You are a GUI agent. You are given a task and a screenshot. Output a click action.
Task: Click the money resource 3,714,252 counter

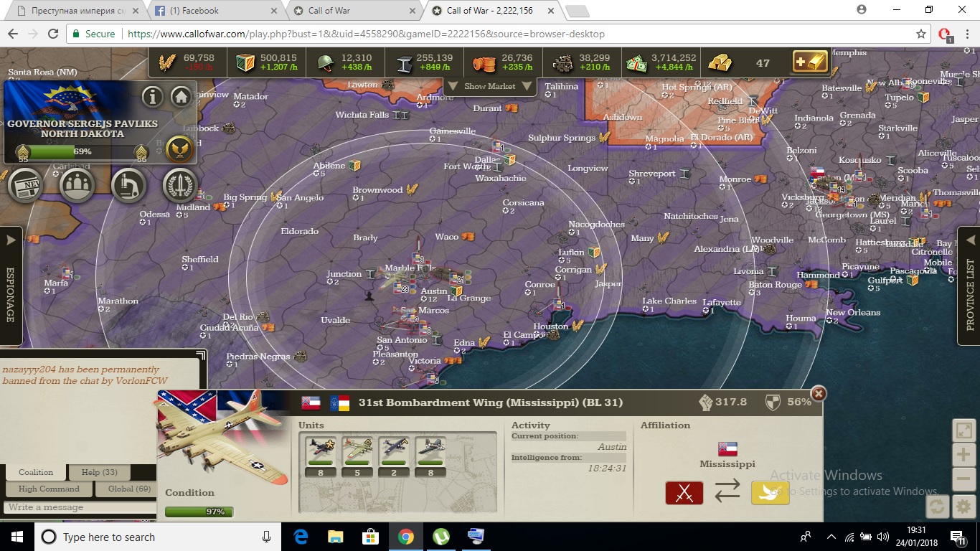660,62
